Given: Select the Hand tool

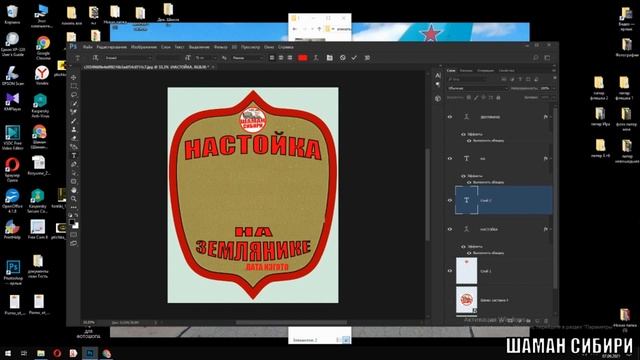Looking at the screenshot, I should [x=74, y=190].
